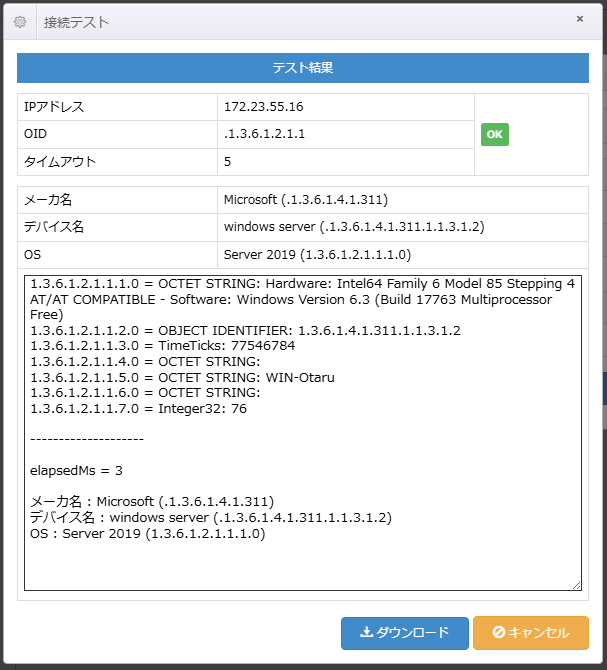Click the IP address value 172.23.55.16
Viewport: 607px width, 670px height.
point(263,107)
